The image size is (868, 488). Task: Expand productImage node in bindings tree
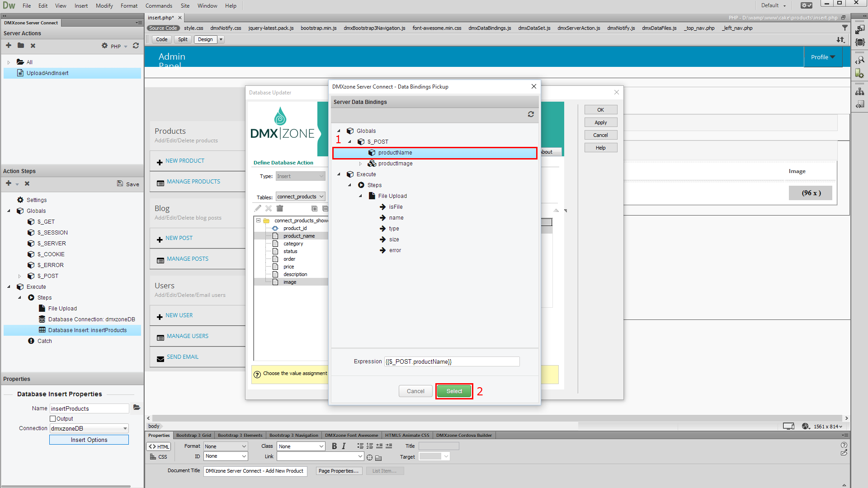360,164
